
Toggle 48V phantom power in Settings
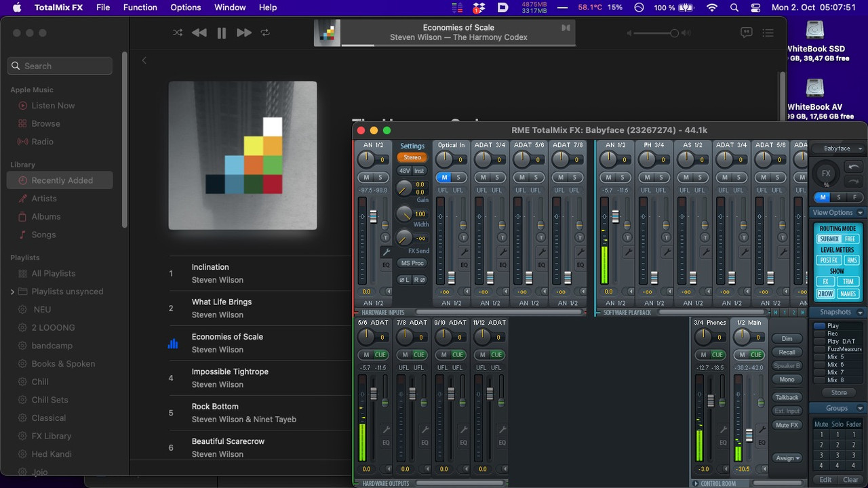click(x=404, y=171)
